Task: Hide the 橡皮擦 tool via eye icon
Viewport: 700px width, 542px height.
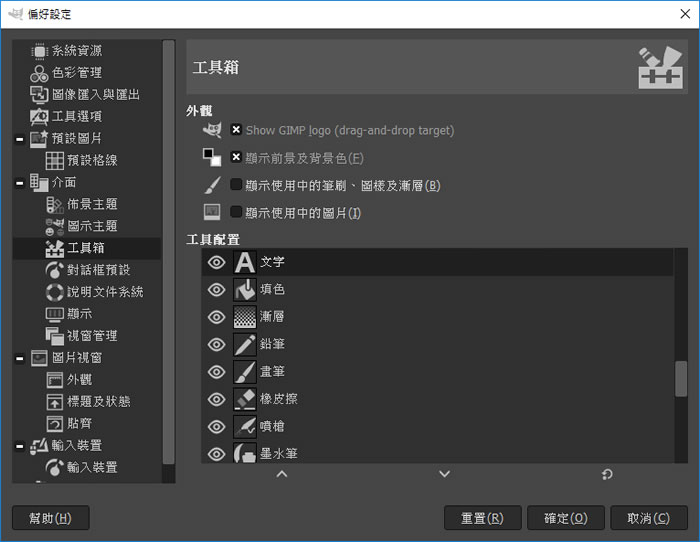Action: [217, 400]
